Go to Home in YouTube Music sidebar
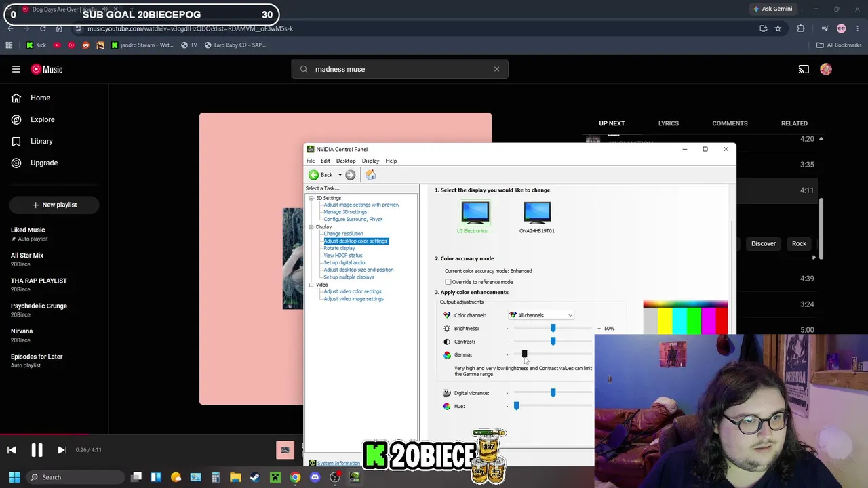Screen dimensions: 868x488 [40, 98]
